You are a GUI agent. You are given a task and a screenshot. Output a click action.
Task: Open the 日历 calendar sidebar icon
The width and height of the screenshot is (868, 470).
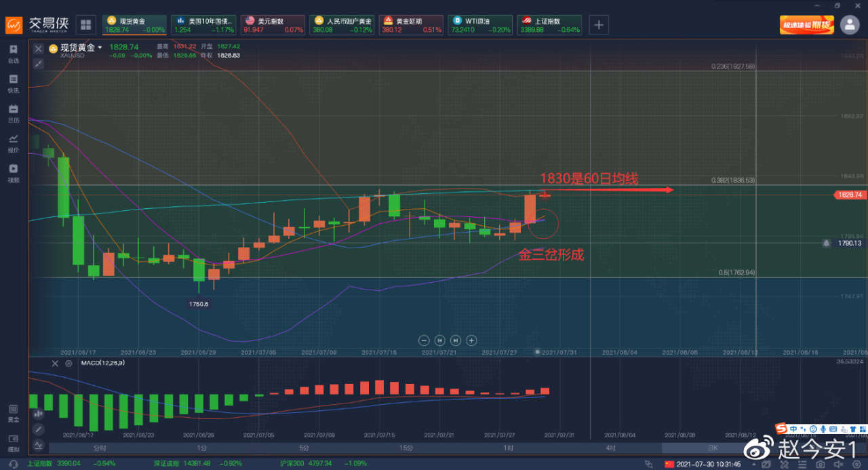coord(14,113)
